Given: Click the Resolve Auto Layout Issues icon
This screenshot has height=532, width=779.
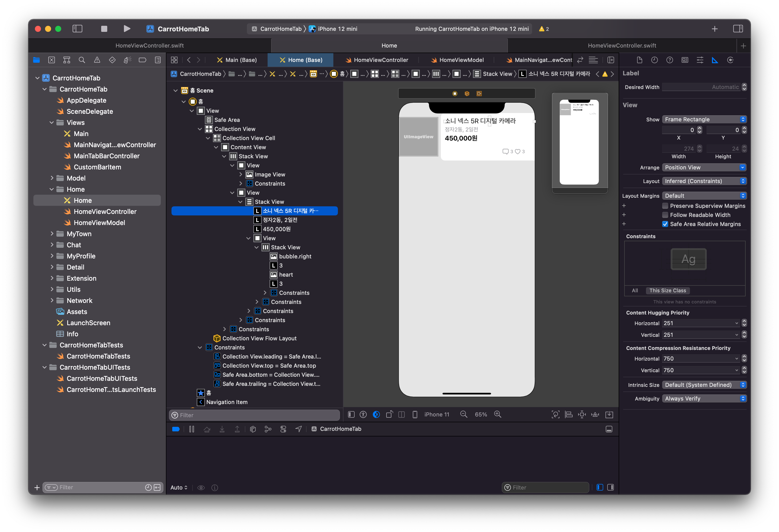Looking at the screenshot, I should point(595,414).
